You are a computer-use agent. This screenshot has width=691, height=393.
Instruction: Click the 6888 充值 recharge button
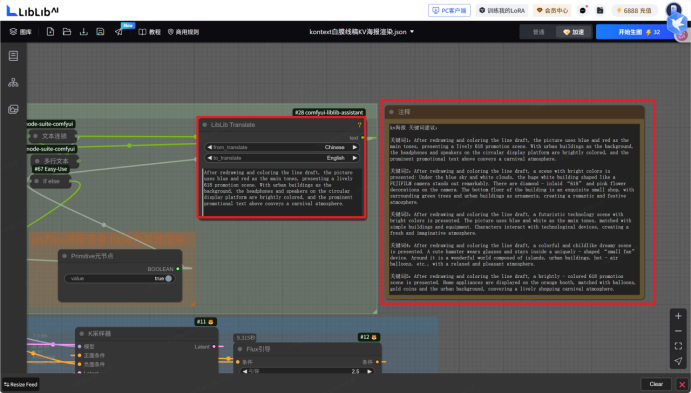(x=634, y=10)
